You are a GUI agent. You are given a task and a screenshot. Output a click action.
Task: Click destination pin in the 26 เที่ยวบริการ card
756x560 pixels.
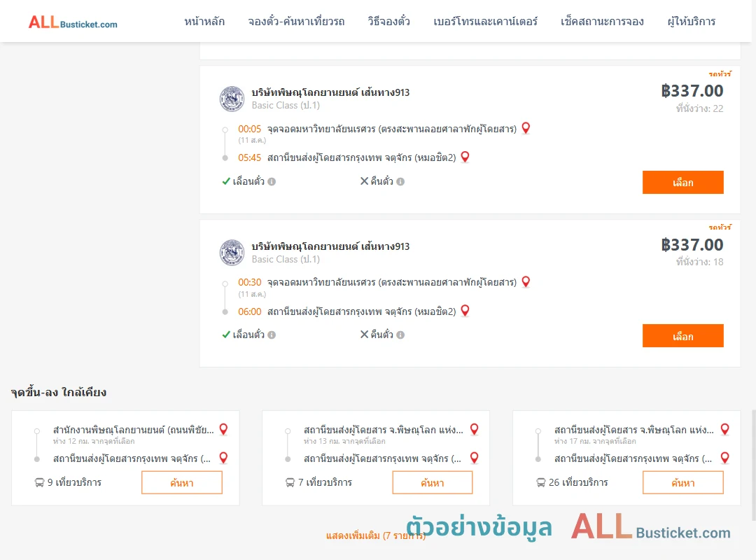click(x=725, y=458)
